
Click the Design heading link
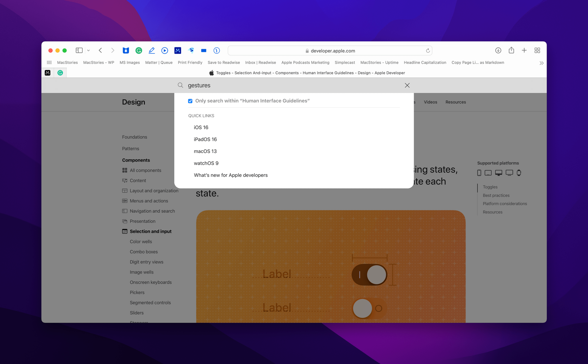tap(134, 102)
